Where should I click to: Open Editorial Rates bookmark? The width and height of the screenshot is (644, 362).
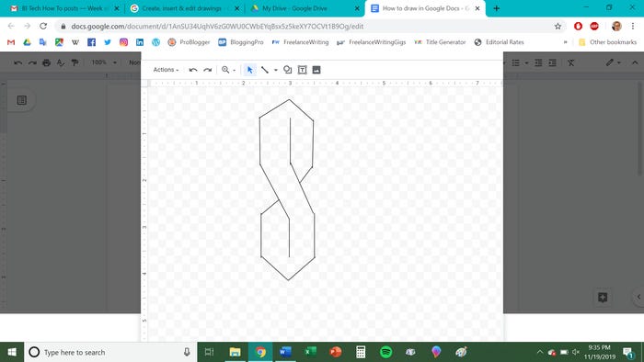tap(499, 42)
